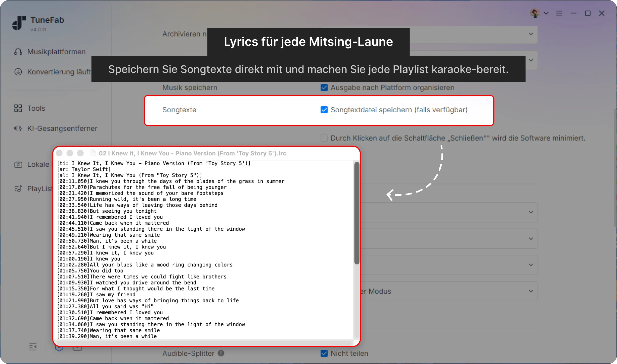
Task: Click the lrc window's vertical scrollbar thumb
Action: (357, 213)
